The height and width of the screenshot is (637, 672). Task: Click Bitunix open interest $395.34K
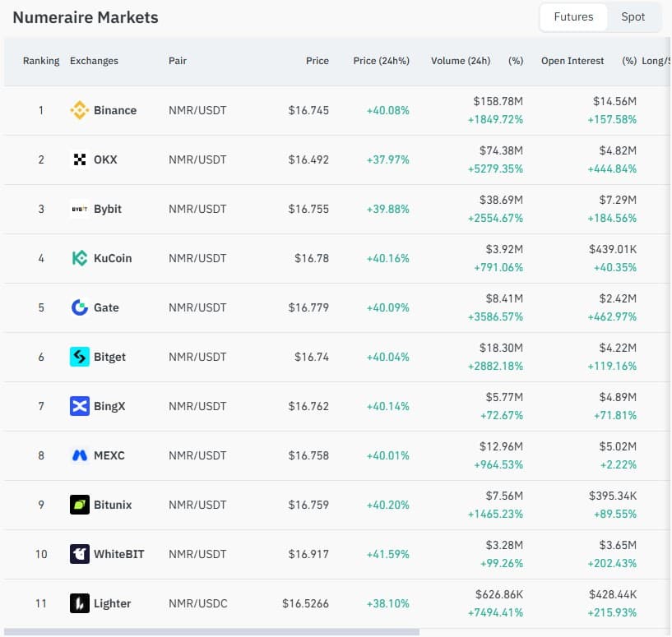(613, 496)
